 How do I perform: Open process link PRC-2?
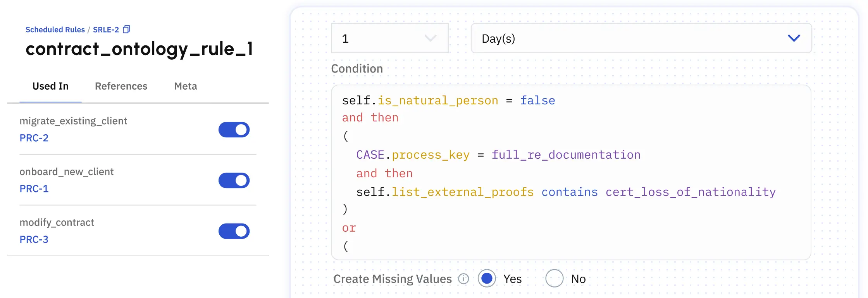[x=34, y=138]
